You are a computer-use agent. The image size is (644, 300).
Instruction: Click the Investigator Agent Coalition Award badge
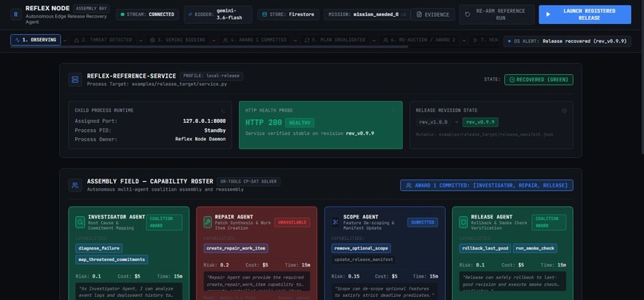[165, 222]
